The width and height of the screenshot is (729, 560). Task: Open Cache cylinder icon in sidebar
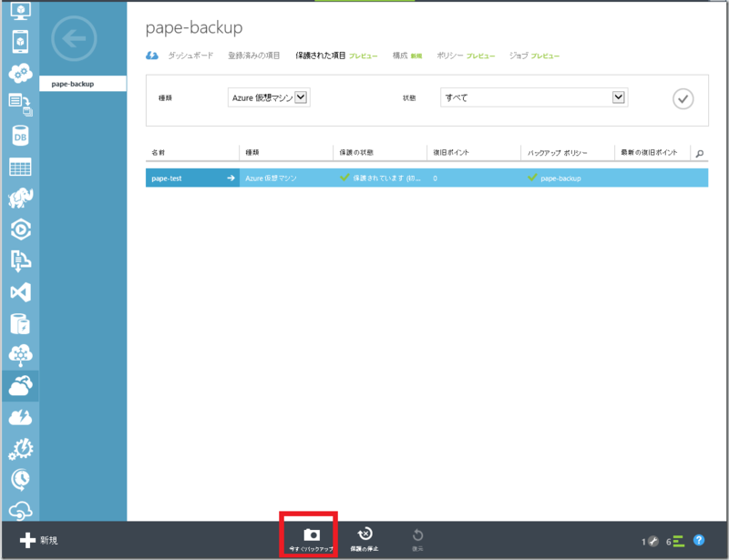pyautogui.click(x=20, y=324)
